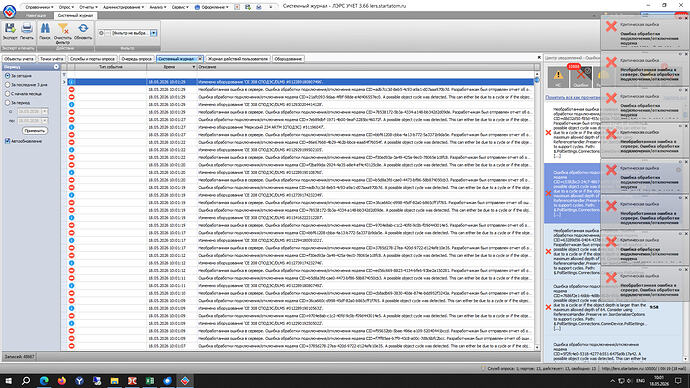
Task: Expand the selected journal row arrow
Action: [64, 82]
